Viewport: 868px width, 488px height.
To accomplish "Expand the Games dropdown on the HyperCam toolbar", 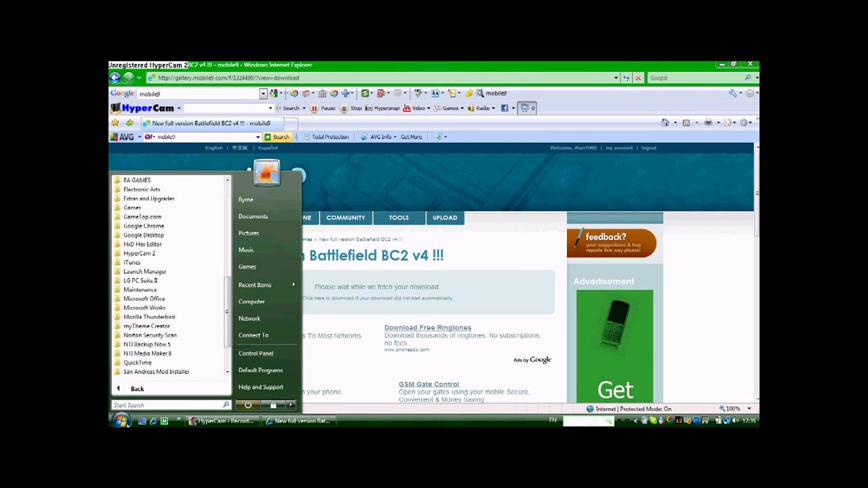I will pos(462,108).
